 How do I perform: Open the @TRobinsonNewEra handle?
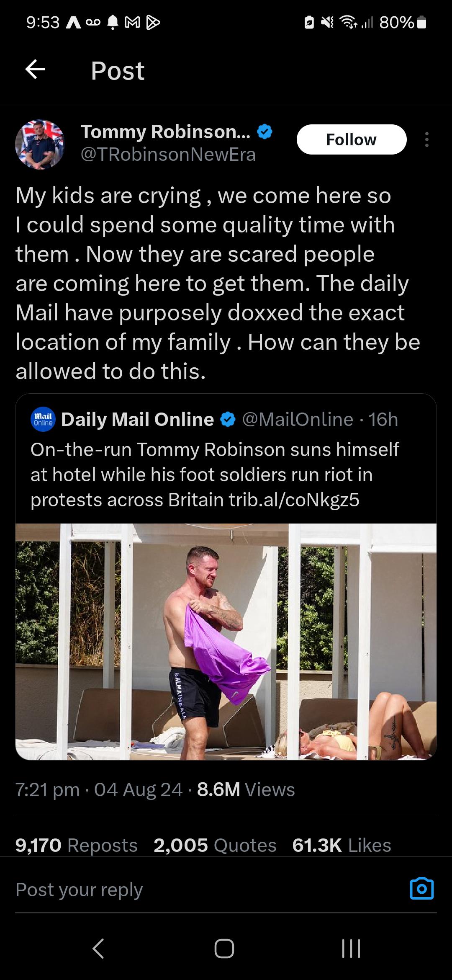168,155
